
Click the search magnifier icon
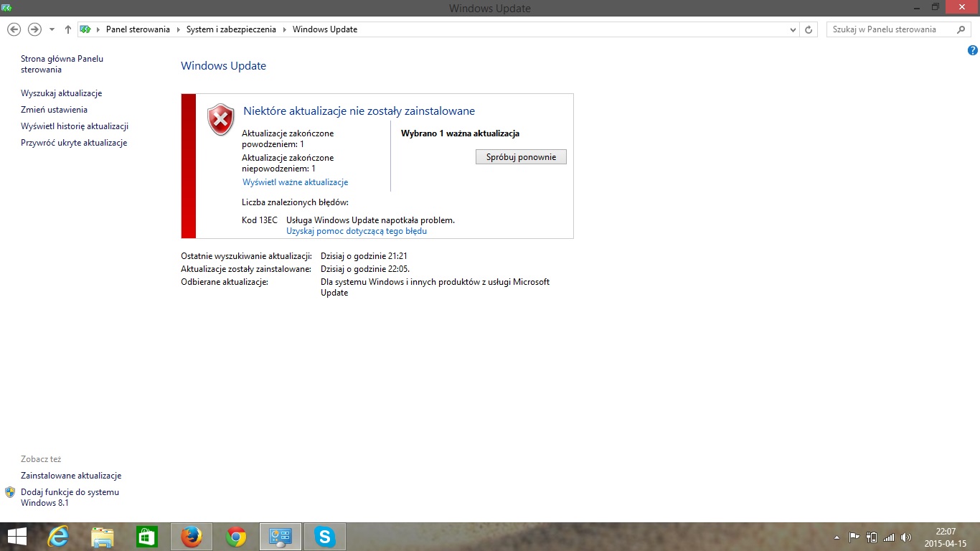pyautogui.click(x=962, y=29)
